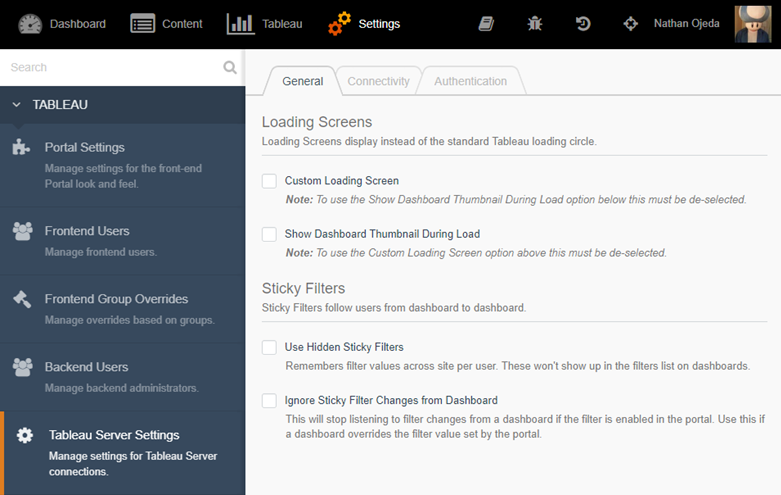
Task: Go to the Tableau menu item
Action: click(x=264, y=24)
